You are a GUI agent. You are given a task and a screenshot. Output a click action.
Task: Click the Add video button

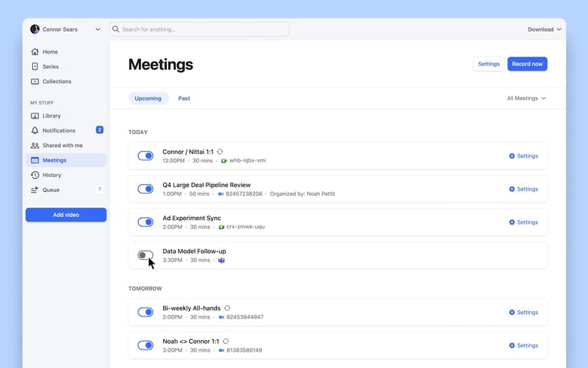[x=66, y=215]
